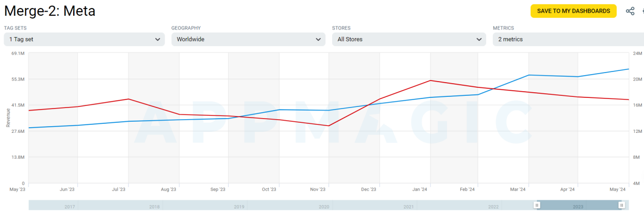Expand the Metrics selector showing 2 metrics
Viewport: 644px width, 215px height.
pos(566,39)
